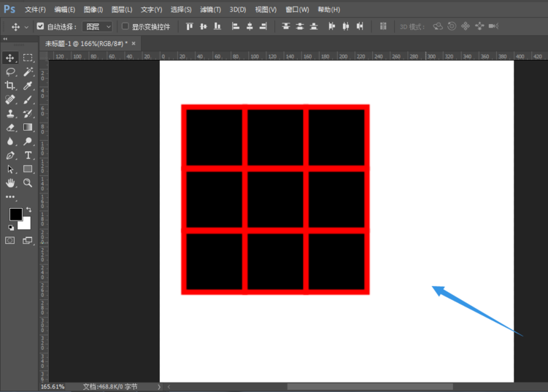This screenshot has height=392, width=548.
Task: Select the Gradient tool
Action: pos(28,127)
